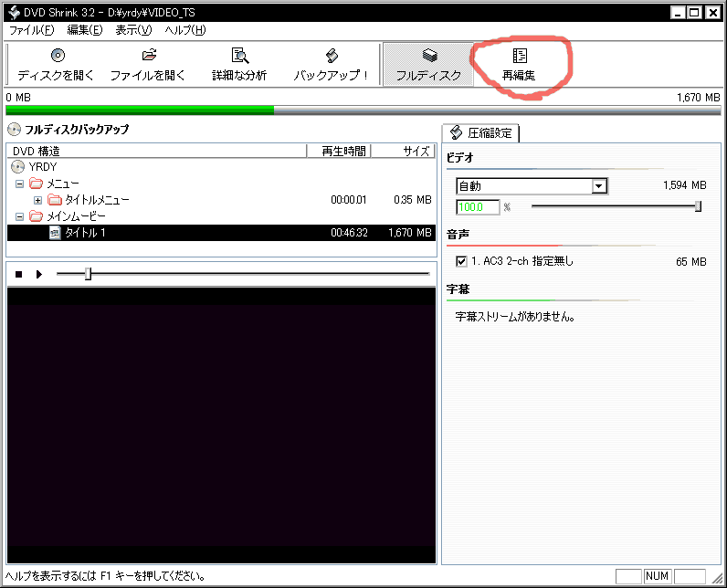Click the YRDY disc icon in tree
727x588 pixels.
pos(17,166)
